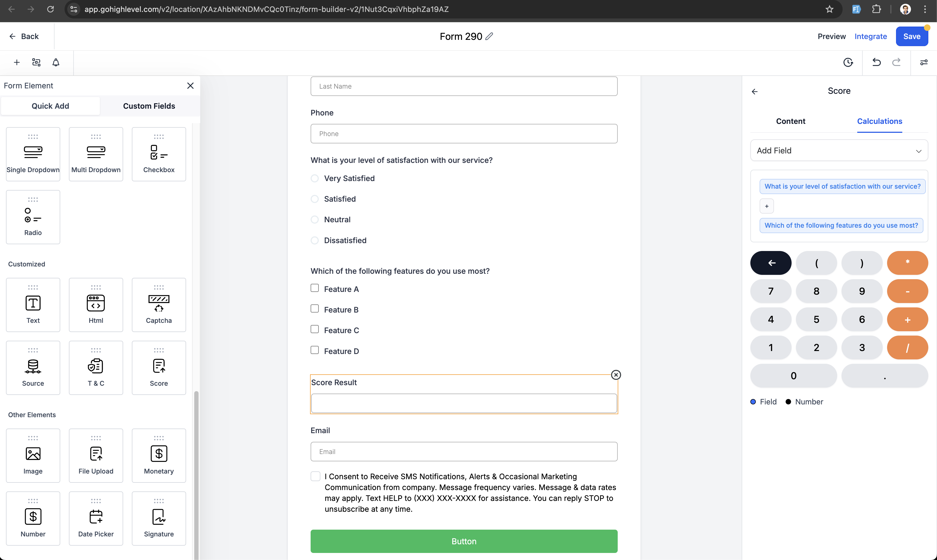
Task: Click the undo arrow icon
Action: [877, 62]
